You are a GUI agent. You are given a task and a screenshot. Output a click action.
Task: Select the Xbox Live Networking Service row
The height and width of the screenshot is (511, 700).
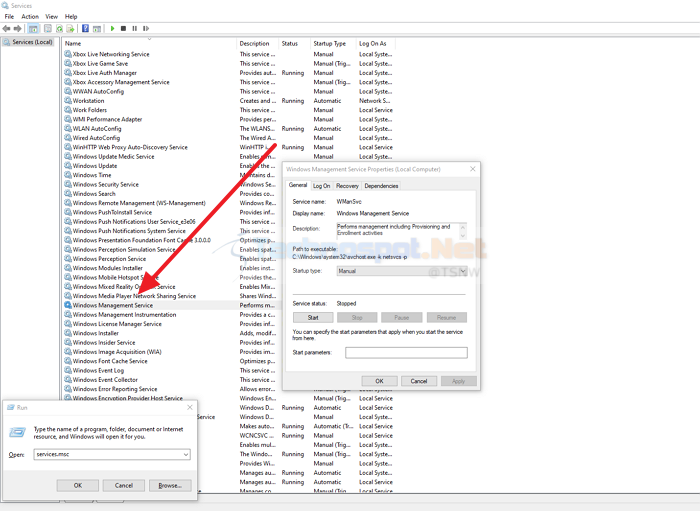[229, 54]
